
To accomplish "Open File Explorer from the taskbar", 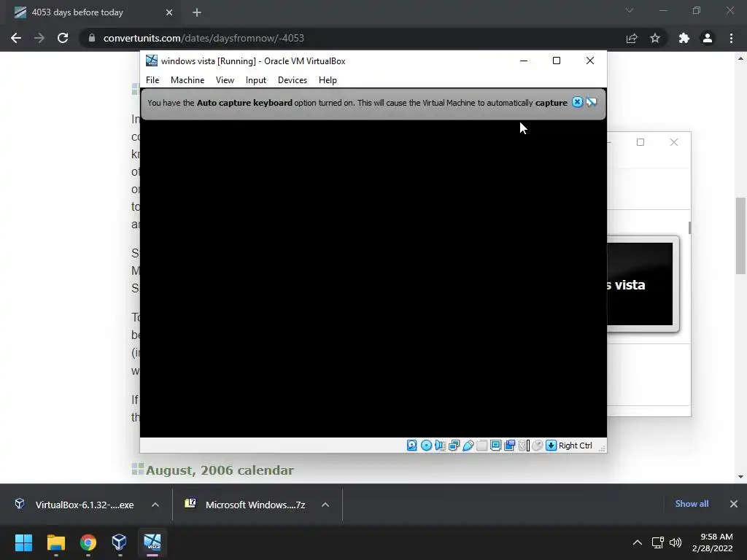I will (55, 542).
